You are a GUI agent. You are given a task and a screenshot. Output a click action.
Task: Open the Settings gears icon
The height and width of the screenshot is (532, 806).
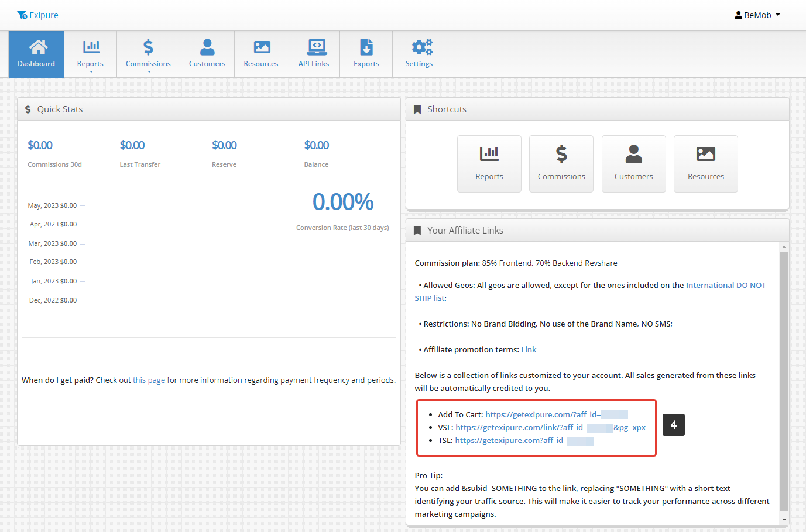tap(419, 47)
